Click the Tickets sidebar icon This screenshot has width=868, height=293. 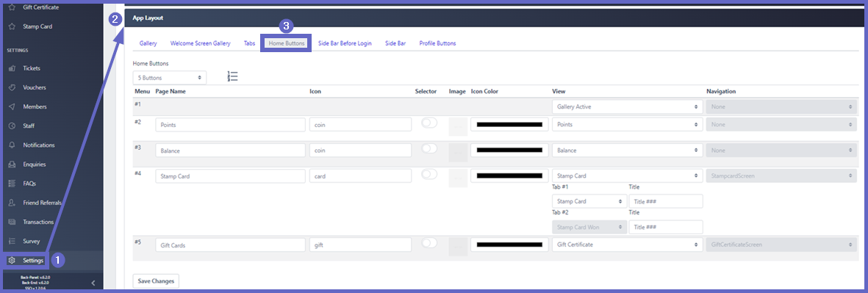[x=12, y=68]
